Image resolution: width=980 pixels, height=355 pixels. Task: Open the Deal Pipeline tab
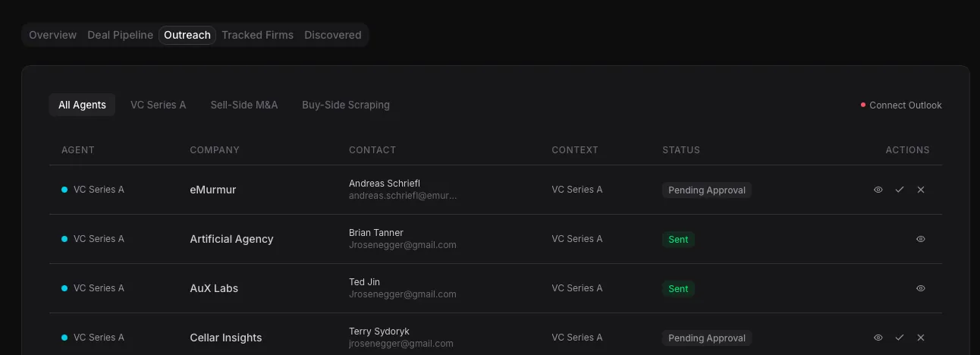pyautogui.click(x=120, y=35)
